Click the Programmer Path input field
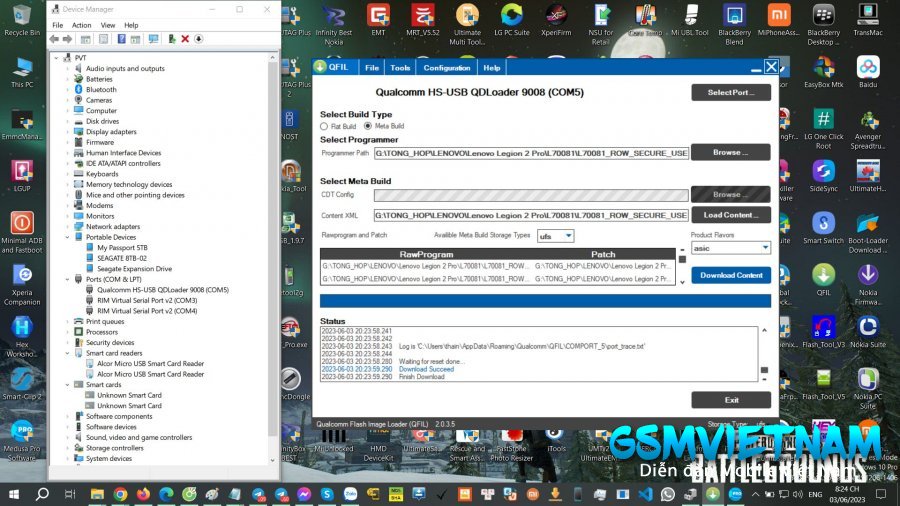 tap(531, 153)
